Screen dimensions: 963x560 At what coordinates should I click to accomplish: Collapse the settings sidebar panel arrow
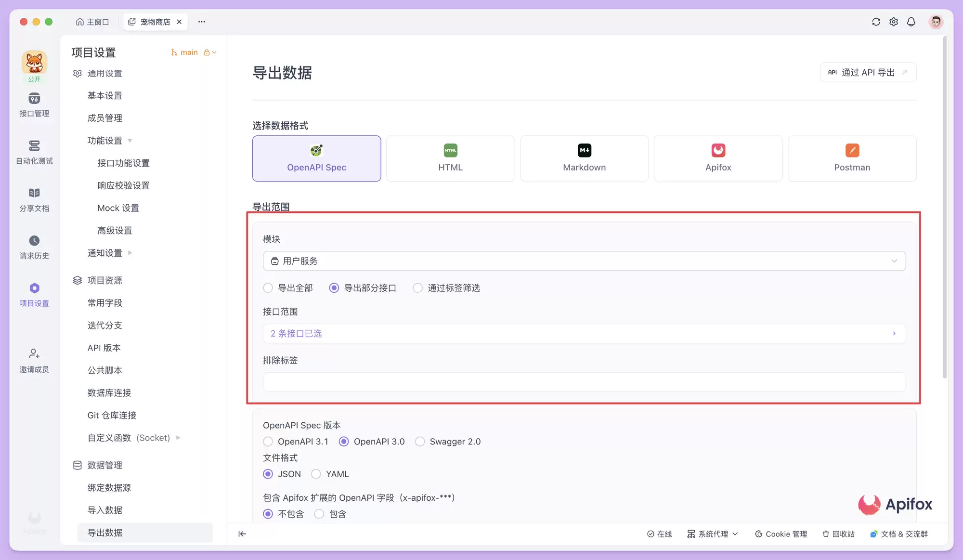click(242, 534)
